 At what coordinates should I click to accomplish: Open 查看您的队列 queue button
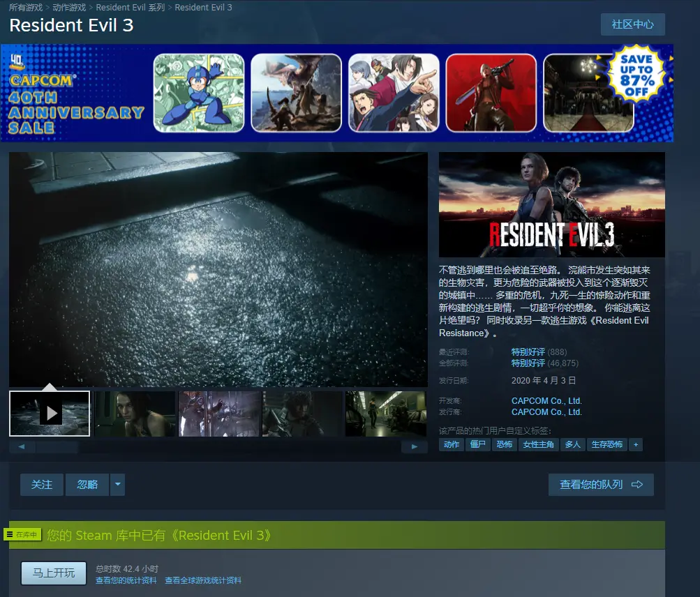point(601,485)
